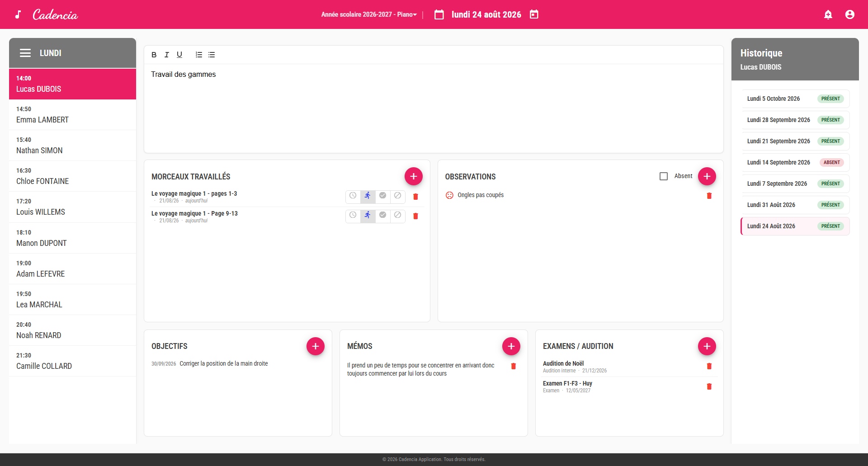Open history entry Lundi 14 Septembre 2026
868x466 pixels.
pyautogui.click(x=795, y=162)
